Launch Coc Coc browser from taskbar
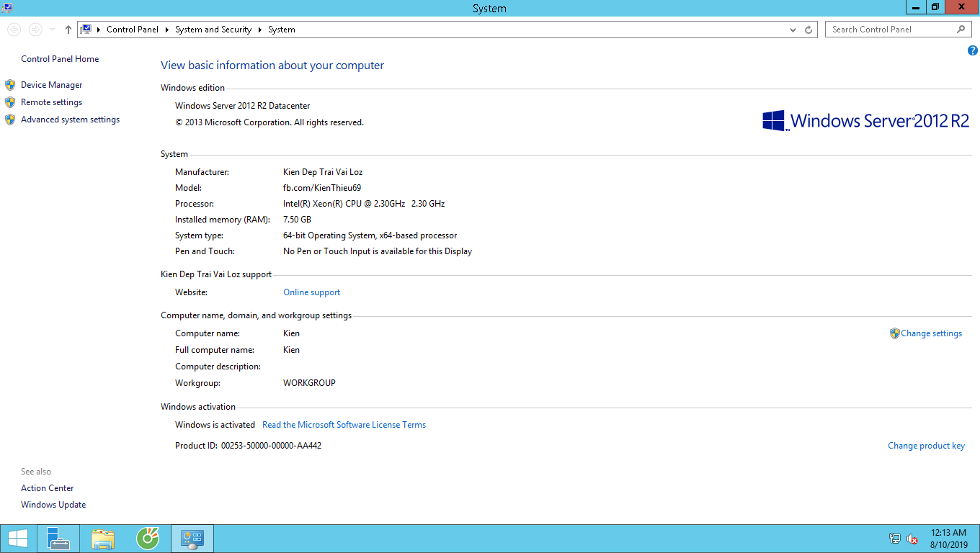The image size is (980, 553). [x=148, y=539]
